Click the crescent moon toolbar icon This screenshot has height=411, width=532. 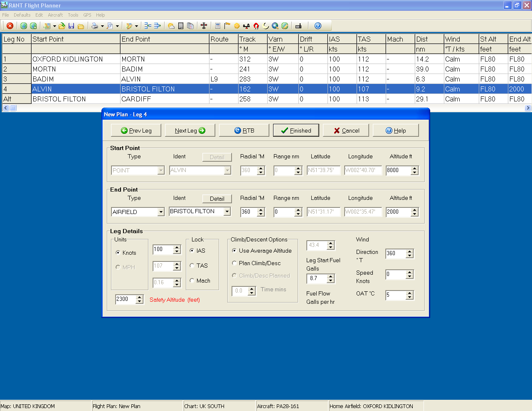pos(266,26)
